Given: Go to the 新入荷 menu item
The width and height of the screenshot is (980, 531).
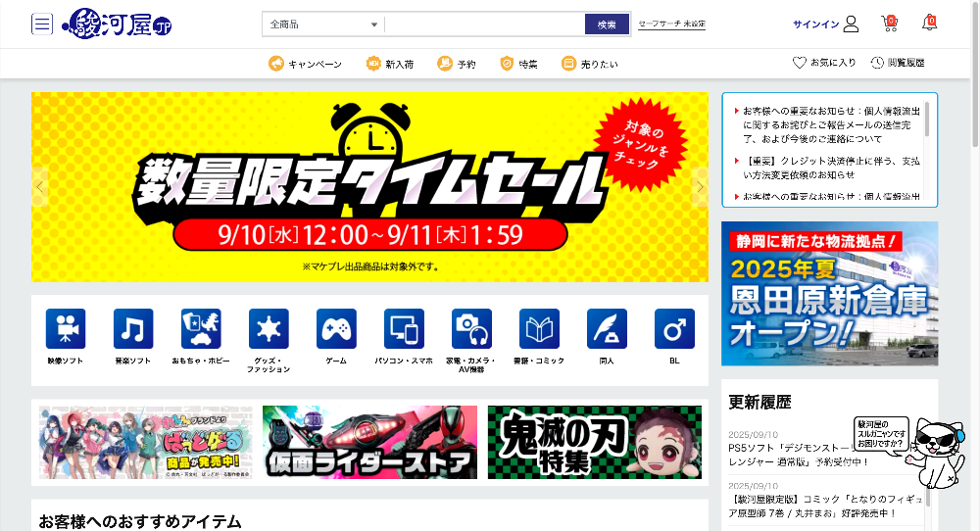Looking at the screenshot, I should click(x=390, y=64).
